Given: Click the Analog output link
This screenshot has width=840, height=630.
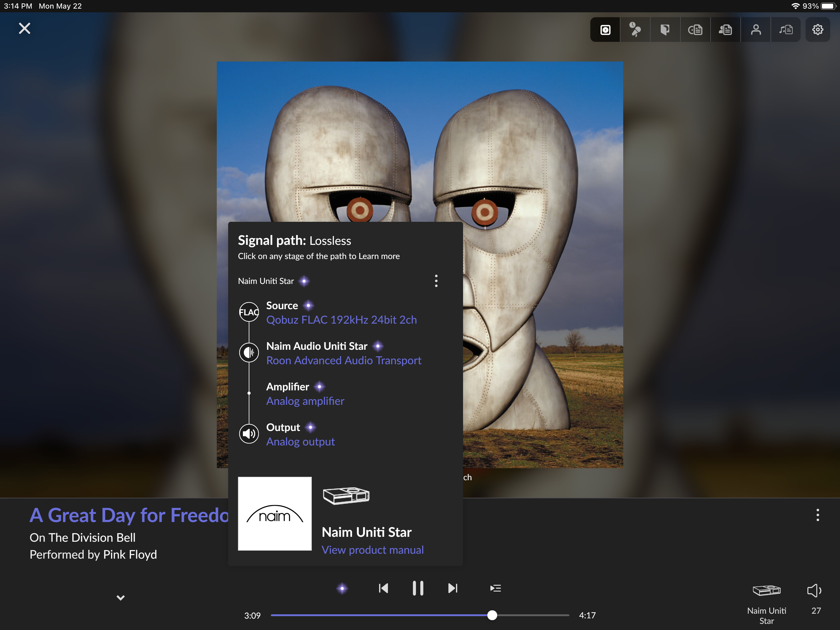Looking at the screenshot, I should [300, 442].
